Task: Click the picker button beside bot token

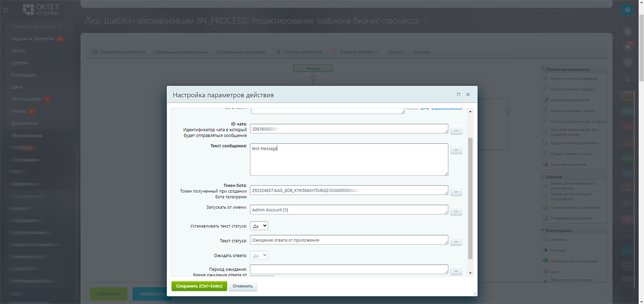Action: (x=456, y=191)
